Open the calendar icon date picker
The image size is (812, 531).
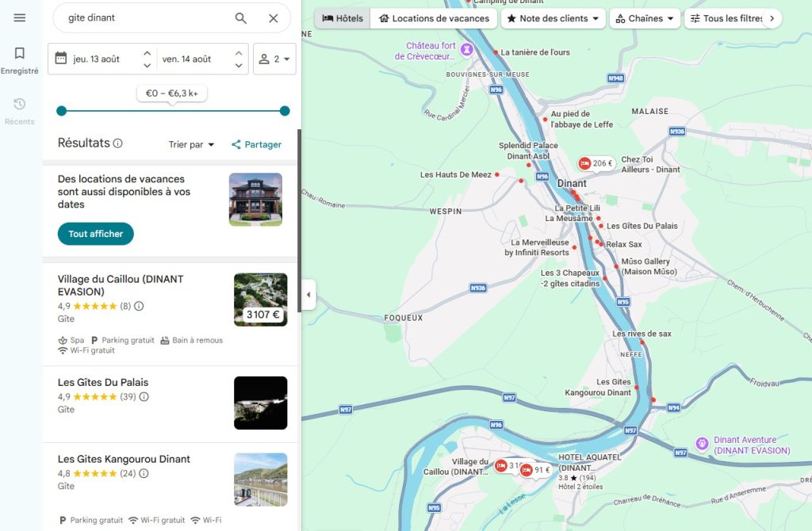60,58
